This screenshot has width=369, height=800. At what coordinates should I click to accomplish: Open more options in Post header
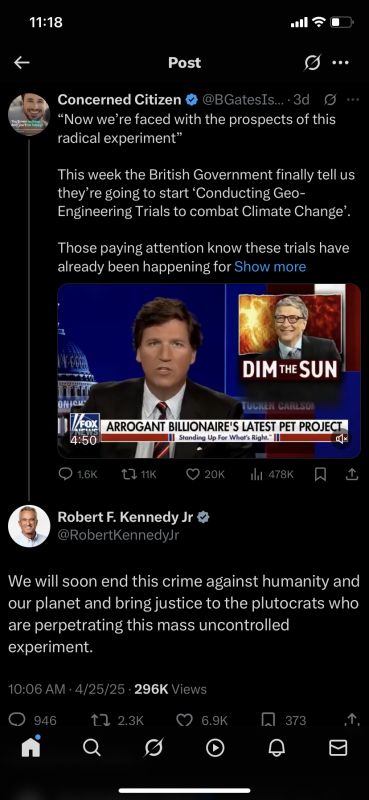click(340, 63)
